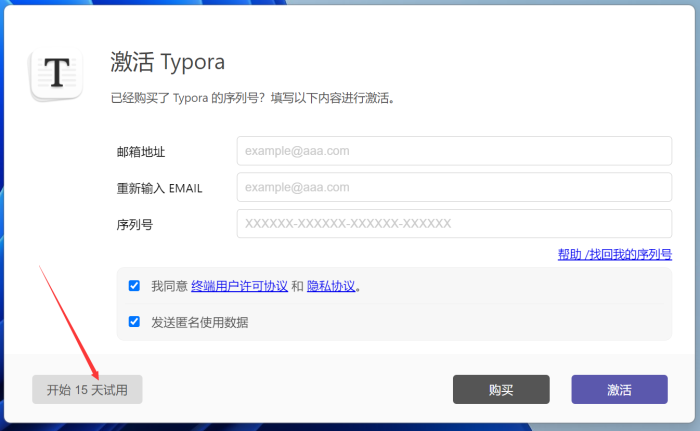Focus the 邮箱地址 email input field
This screenshot has width=700, height=431.
(x=454, y=151)
